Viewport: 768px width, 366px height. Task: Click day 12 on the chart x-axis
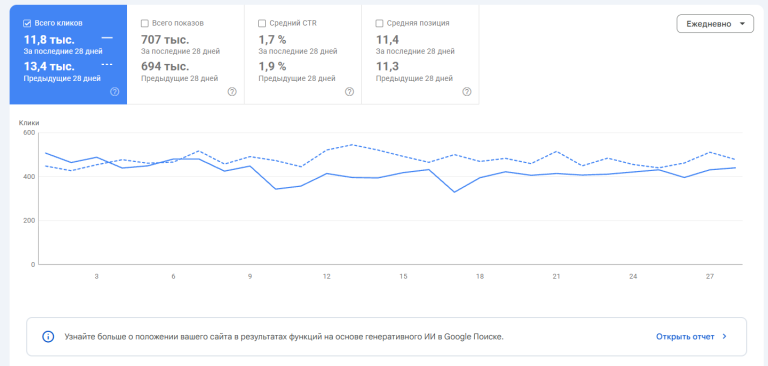pyautogui.click(x=326, y=277)
